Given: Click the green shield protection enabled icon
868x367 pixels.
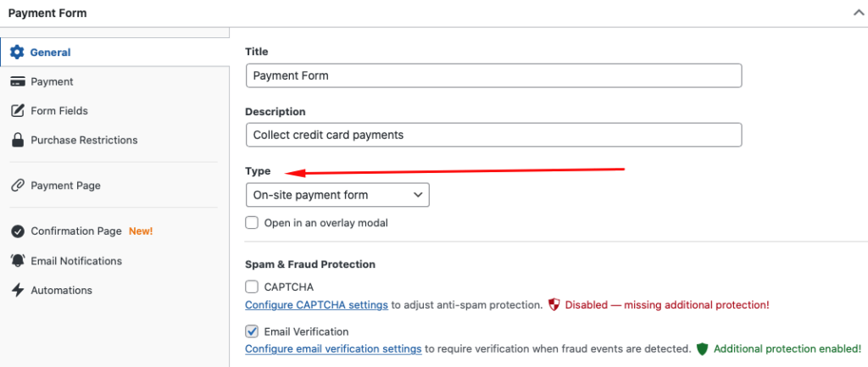Looking at the screenshot, I should coord(702,348).
